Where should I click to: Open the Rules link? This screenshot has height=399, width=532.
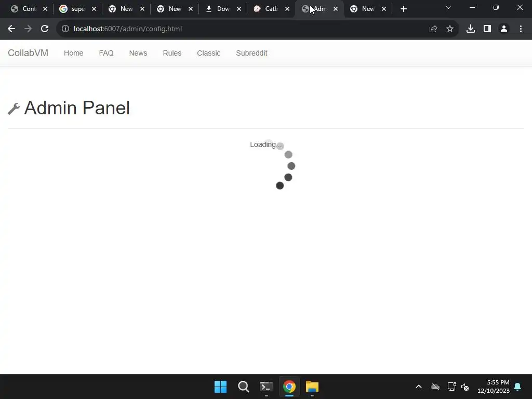pyautogui.click(x=172, y=53)
